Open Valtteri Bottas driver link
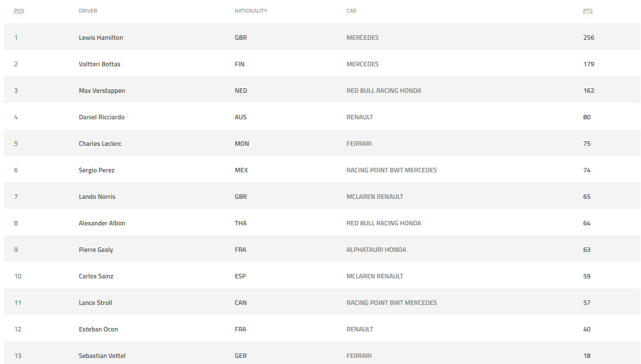641x364 pixels. coord(100,64)
